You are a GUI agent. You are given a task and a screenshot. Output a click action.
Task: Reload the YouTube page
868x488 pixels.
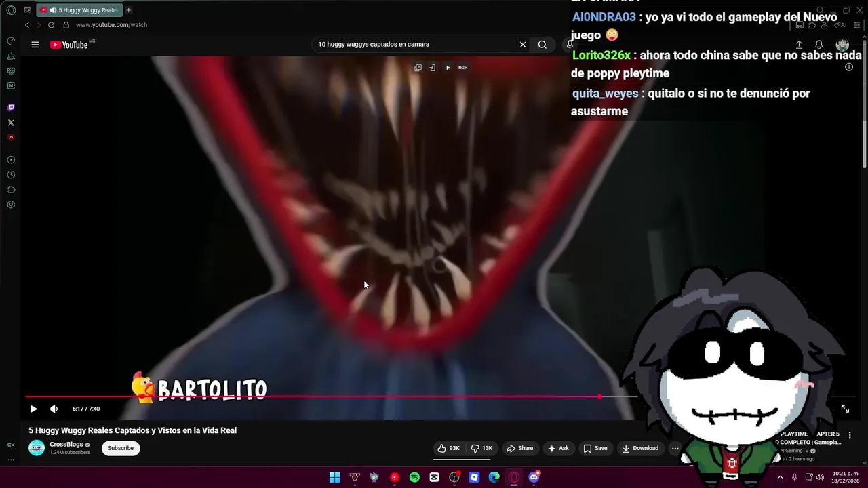(x=51, y=25)
